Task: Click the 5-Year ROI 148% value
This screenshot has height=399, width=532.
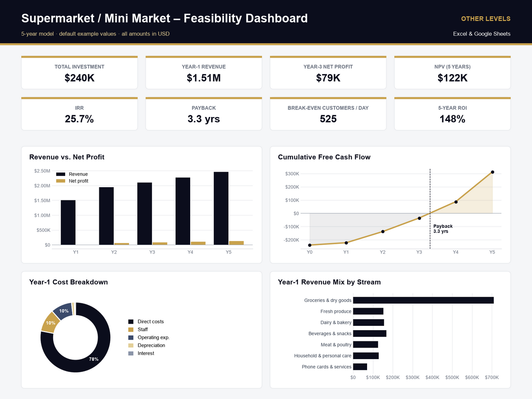Action: 452,119
